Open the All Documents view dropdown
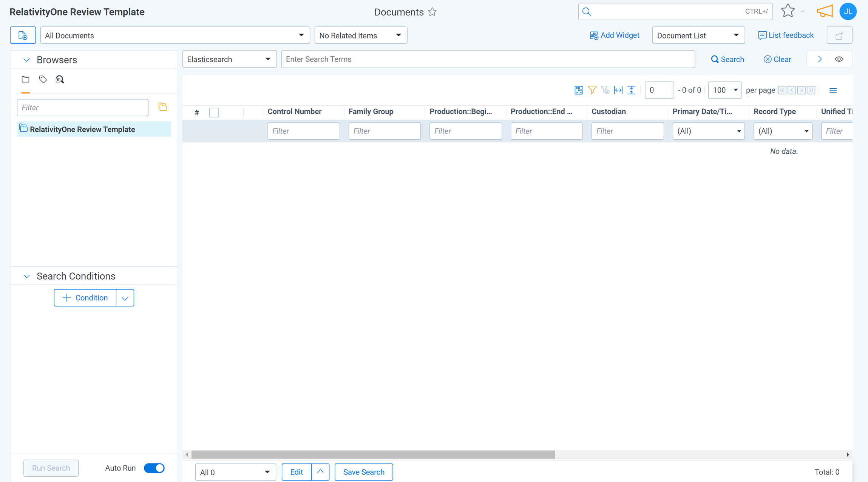 point(175,35)
